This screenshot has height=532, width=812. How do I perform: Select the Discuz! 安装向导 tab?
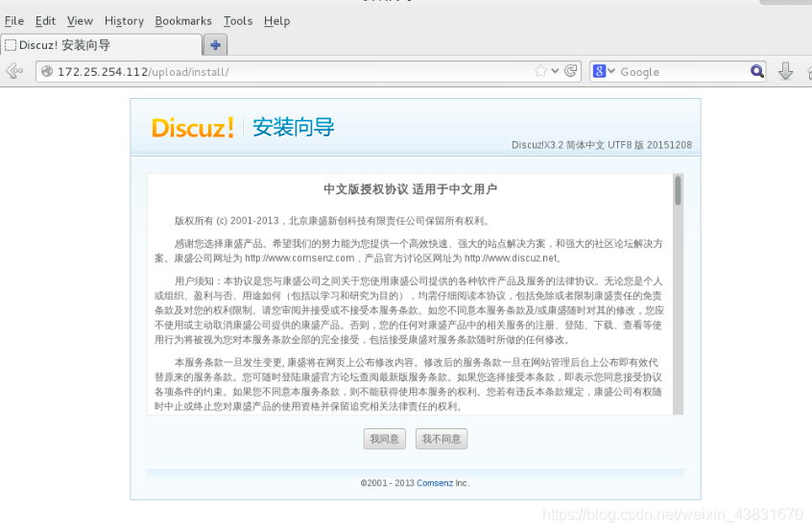pos(101,45)
